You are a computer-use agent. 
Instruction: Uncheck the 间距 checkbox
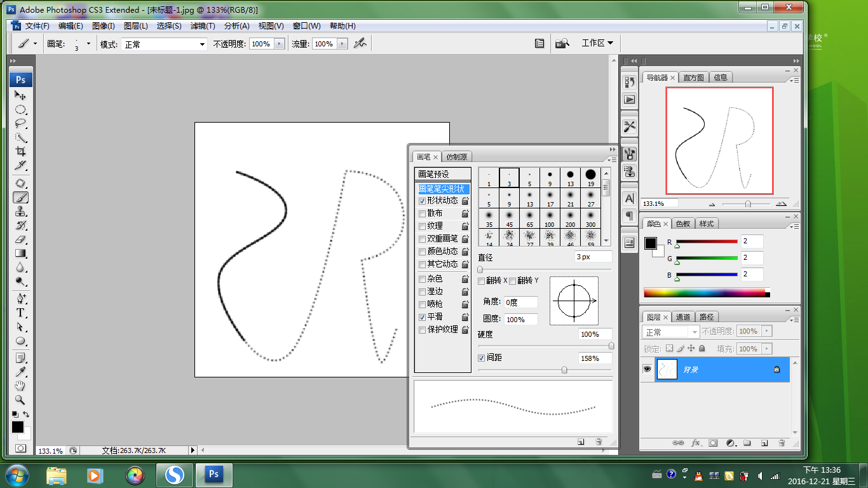point(482,358)
